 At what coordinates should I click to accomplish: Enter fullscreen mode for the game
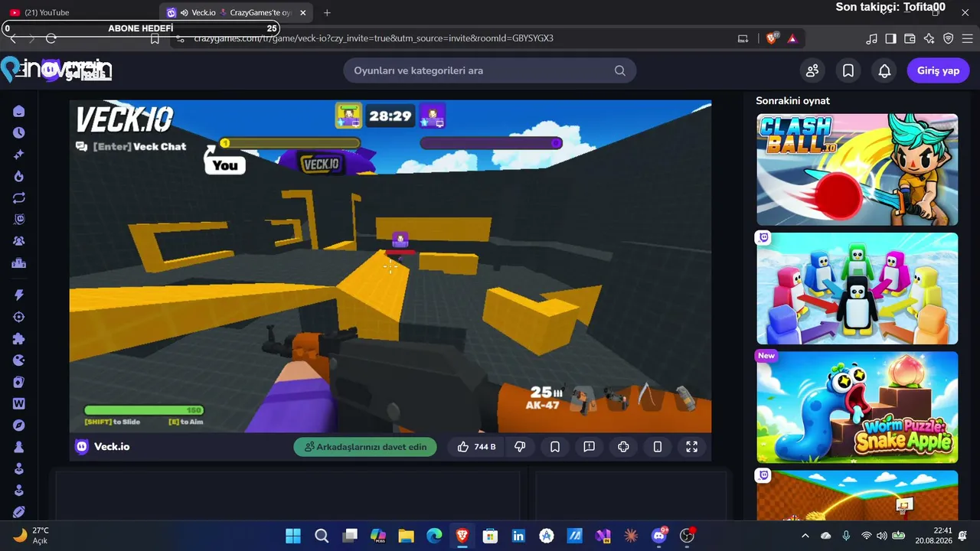tap(691, 447)
